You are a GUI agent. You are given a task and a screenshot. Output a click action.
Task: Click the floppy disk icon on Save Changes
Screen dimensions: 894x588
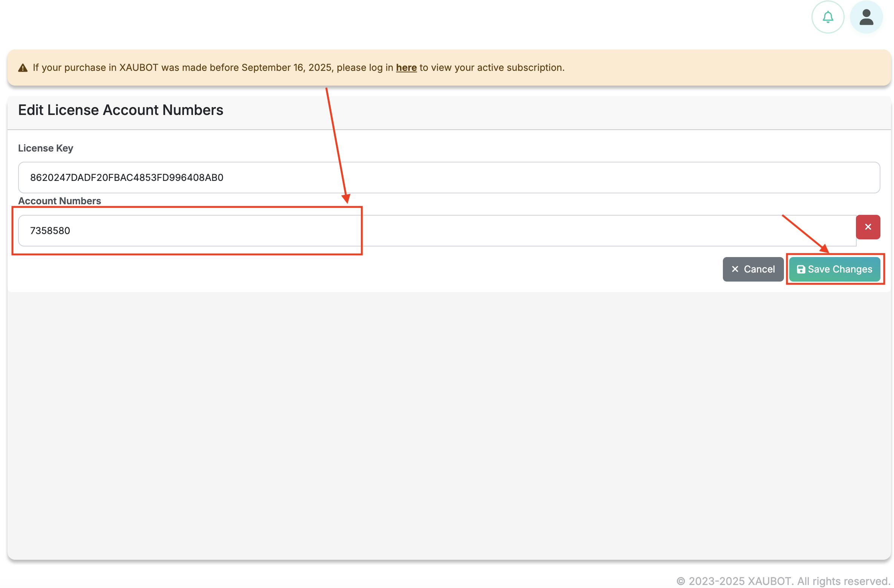pos(801,269)
